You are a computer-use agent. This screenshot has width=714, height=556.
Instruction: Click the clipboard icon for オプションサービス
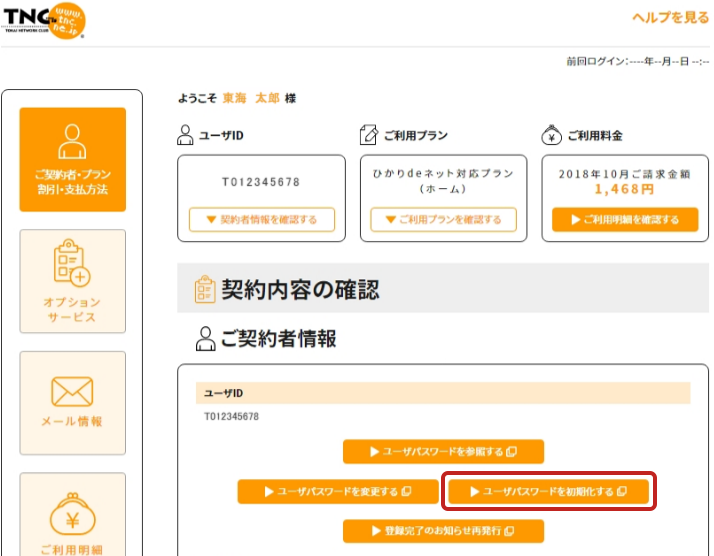[x=73, y=264]
